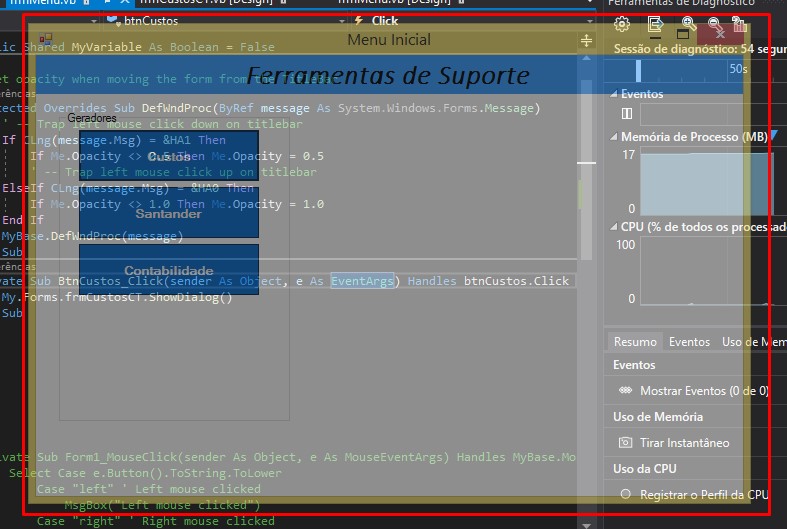Open the btnCustos object dropdown
The width and height of the screenshot is (787, 529).
342,21
